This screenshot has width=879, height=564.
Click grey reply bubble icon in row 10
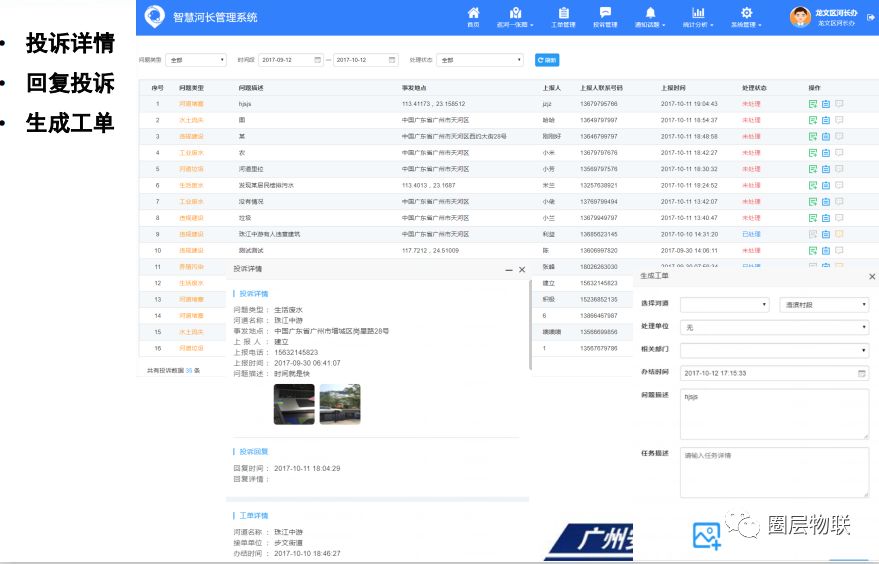pos(839,250)
